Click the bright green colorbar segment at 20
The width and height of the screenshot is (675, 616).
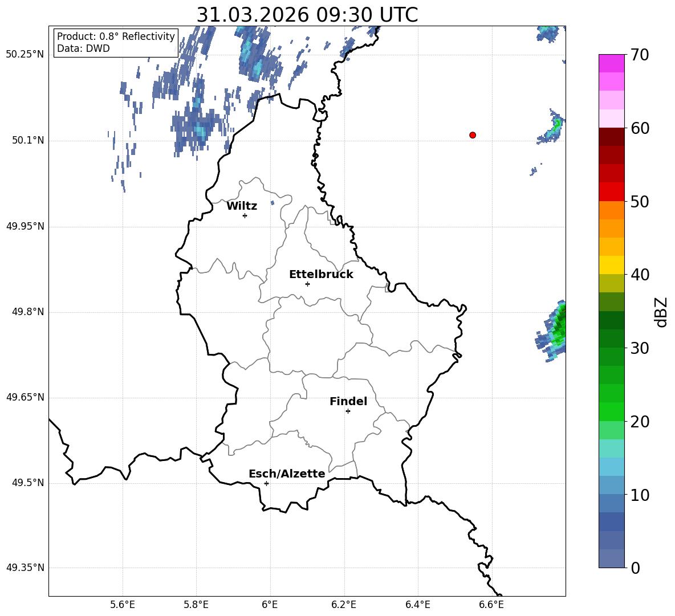coord(612,411)
